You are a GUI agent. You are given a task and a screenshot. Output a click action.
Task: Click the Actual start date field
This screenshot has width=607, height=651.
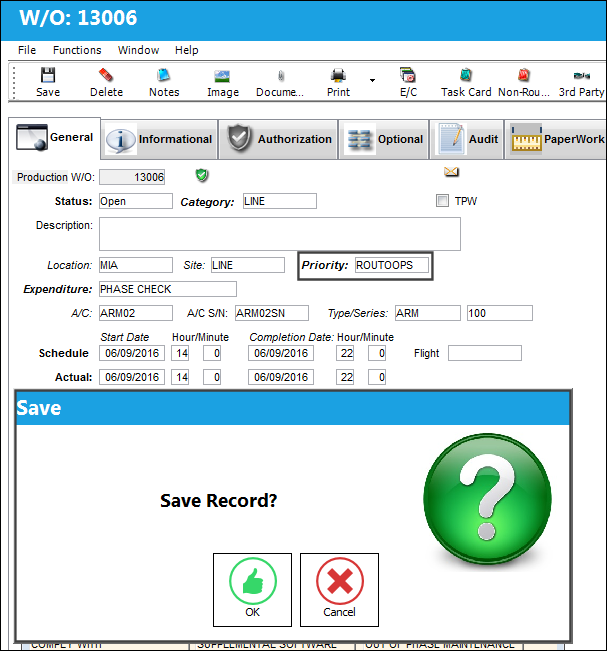click(132, 377)
